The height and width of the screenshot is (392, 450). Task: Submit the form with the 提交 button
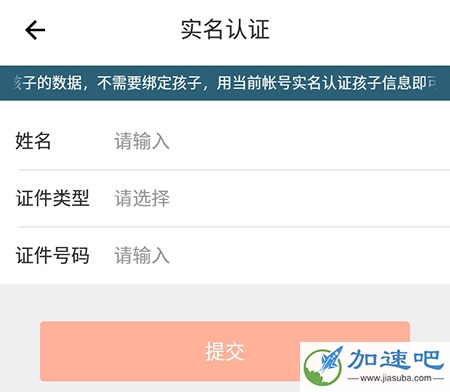coord(225,351)
